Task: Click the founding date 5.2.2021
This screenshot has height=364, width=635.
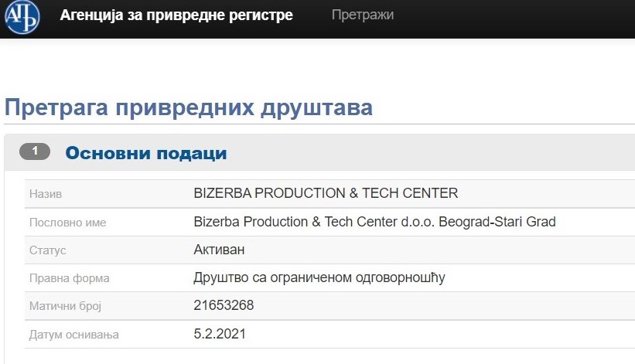Action: tap(220, 334)
